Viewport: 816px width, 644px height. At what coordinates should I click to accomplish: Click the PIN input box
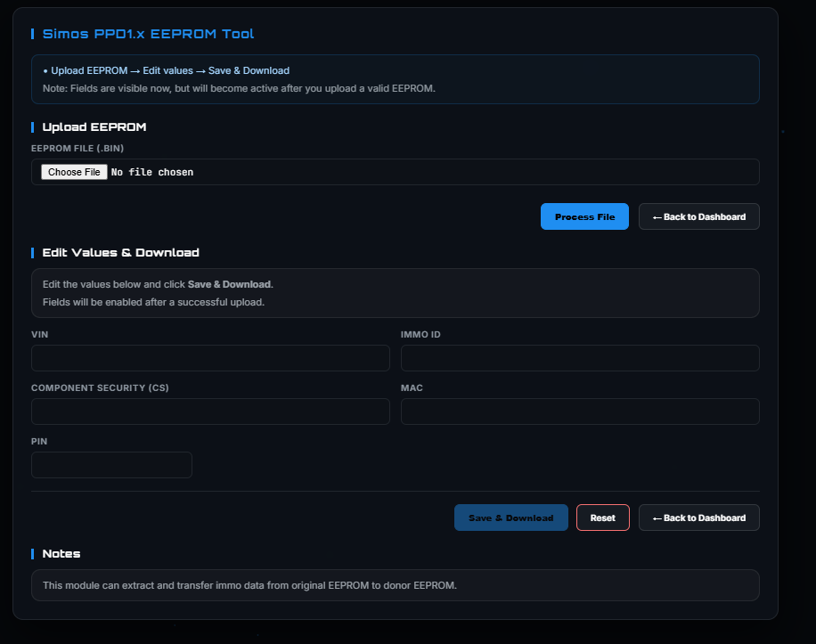pyautogui.click(x=111, y=465)
